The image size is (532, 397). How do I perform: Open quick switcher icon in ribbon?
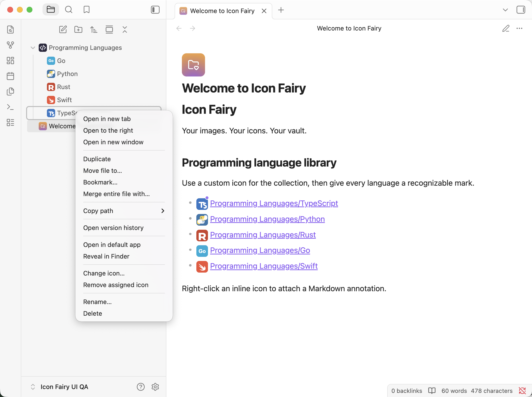pyautogui.click(x=10, y=30)
